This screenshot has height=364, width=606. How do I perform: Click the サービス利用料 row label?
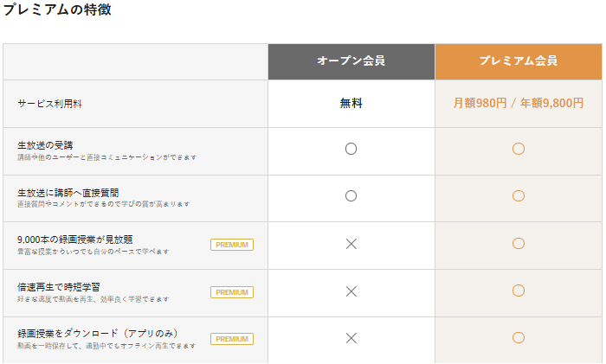click(x=49, y=104)
